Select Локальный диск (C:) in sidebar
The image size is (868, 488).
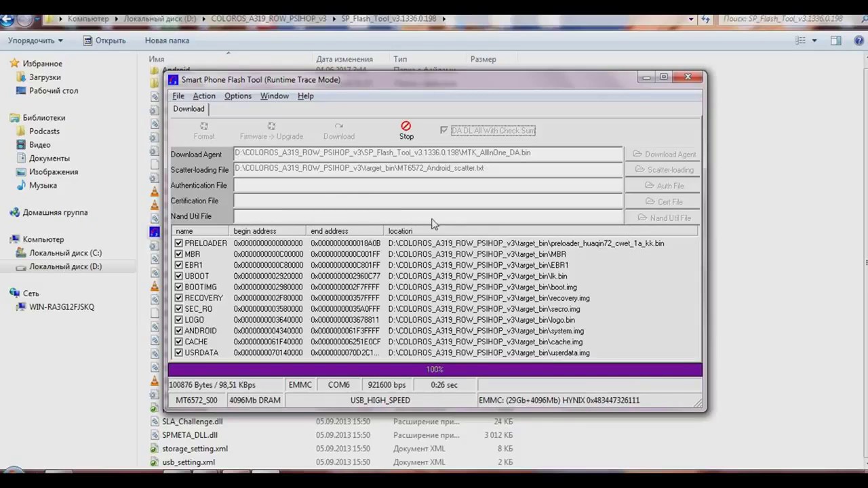click(65, 253)
